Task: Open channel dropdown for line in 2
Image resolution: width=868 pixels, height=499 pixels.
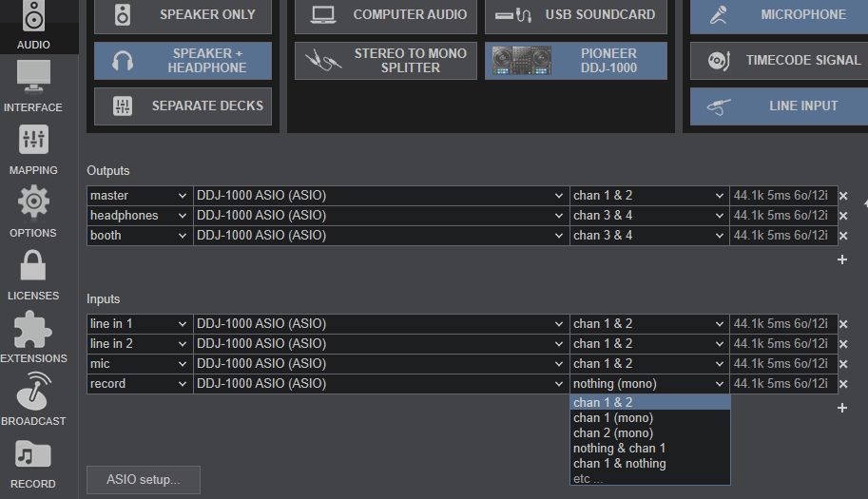Action: (x=649, y=343)
